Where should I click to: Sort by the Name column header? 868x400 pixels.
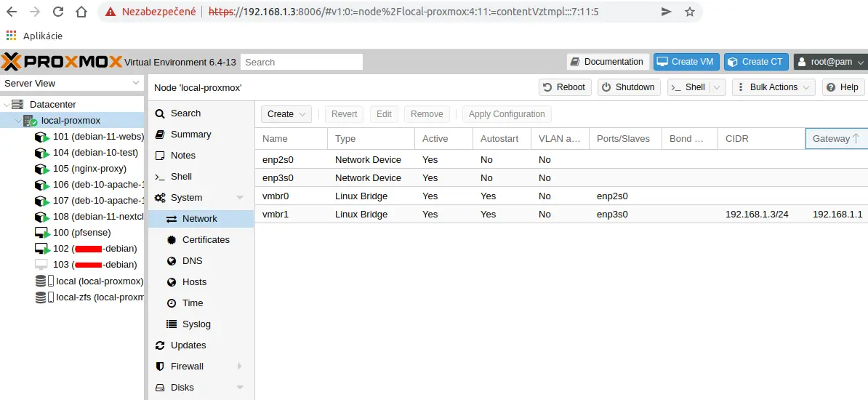tap(292, 138)
